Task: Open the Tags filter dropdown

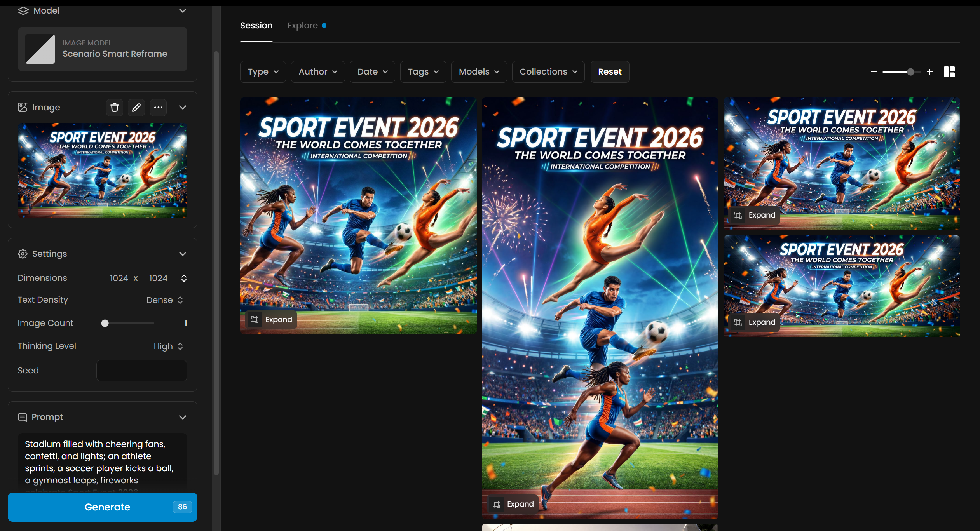Action: pos(423,72)
